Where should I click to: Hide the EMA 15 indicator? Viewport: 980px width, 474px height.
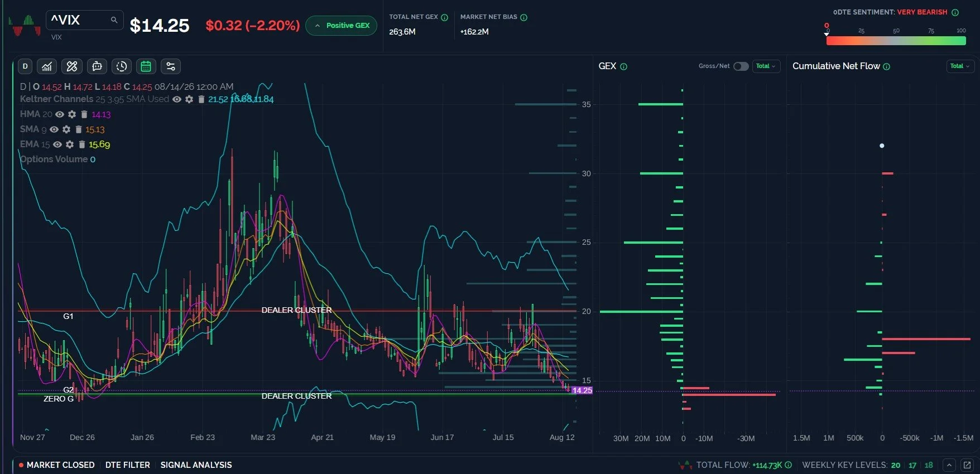point(57,144)
